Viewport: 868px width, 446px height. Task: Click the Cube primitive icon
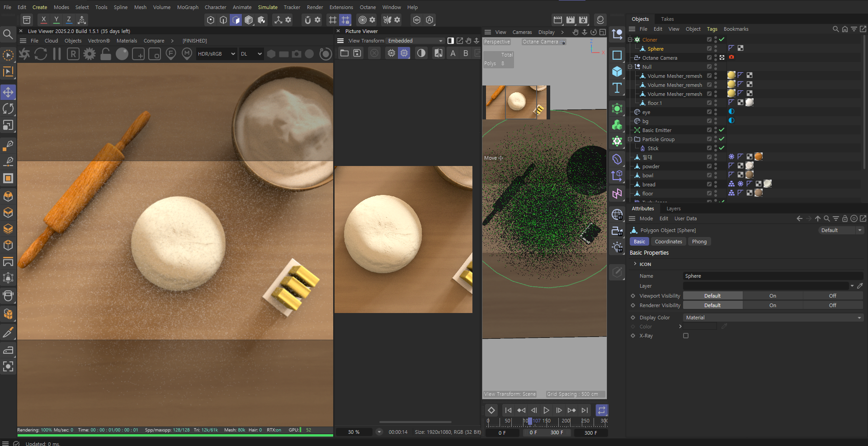[x=617, y=71]
